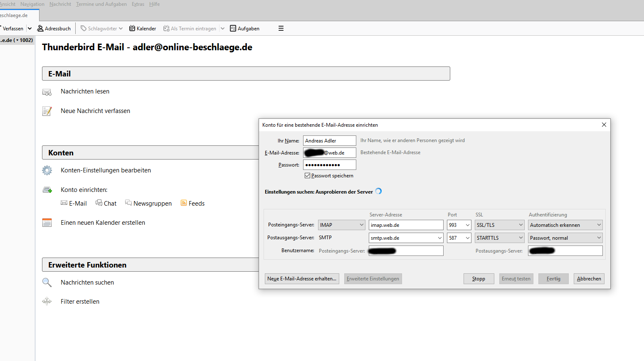This screenshot has width=644, height=361.
Task: Open the Kalender calendar icon in toolbar
Action: (132, 28)
